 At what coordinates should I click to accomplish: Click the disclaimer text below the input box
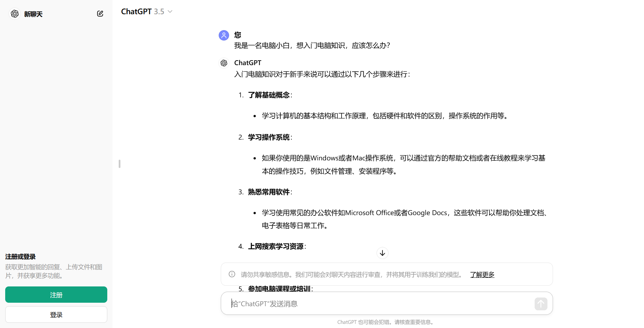(x=386, y=322)
